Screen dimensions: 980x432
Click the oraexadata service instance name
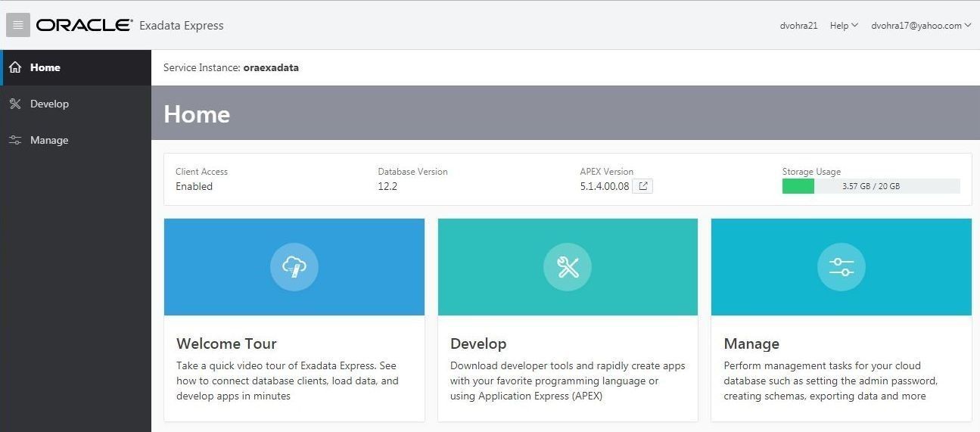point(271,67)
